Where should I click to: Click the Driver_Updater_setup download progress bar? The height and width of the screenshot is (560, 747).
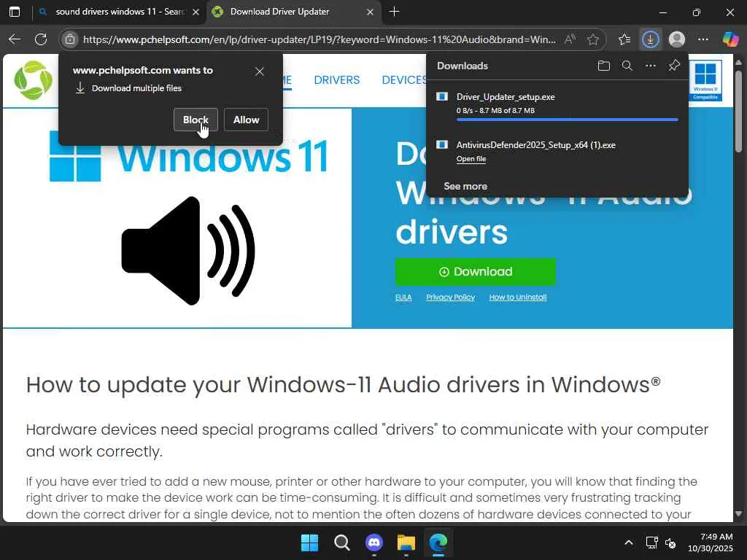567,120
